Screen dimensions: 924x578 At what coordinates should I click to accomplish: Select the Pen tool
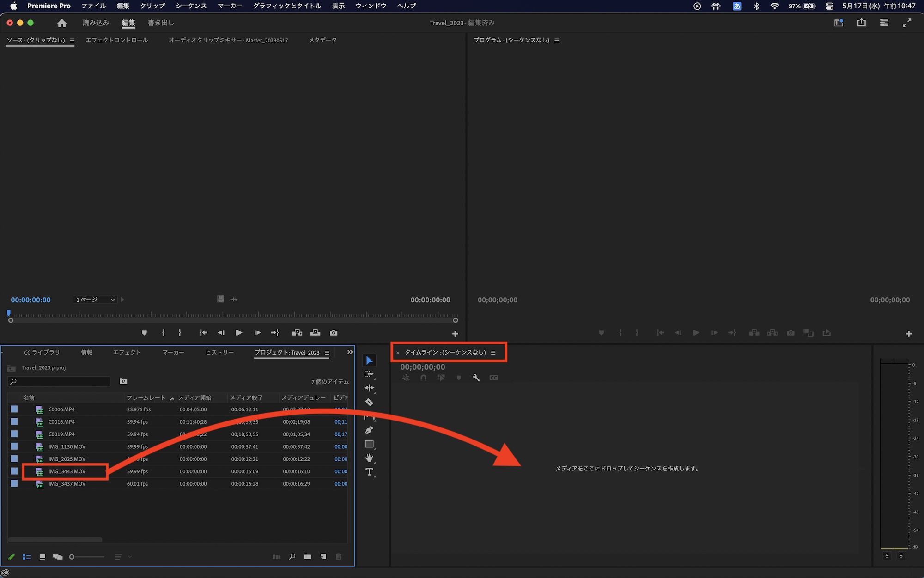pyautogui.click(x=369, y=430)
